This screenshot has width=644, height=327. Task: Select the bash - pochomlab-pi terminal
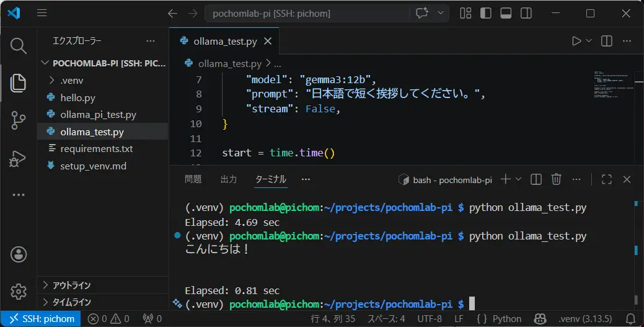[x=445, y=180]
